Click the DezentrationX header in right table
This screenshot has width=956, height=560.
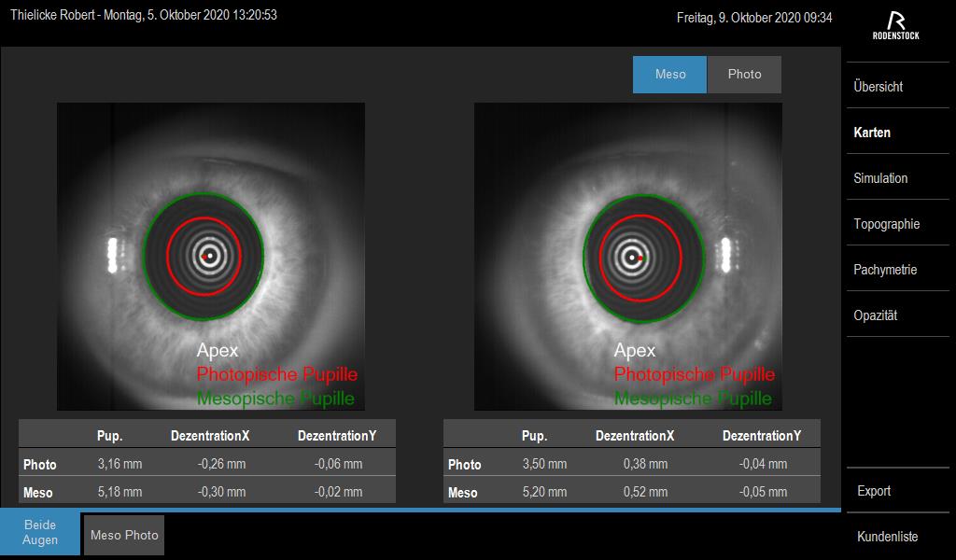[x=635, y=436]
